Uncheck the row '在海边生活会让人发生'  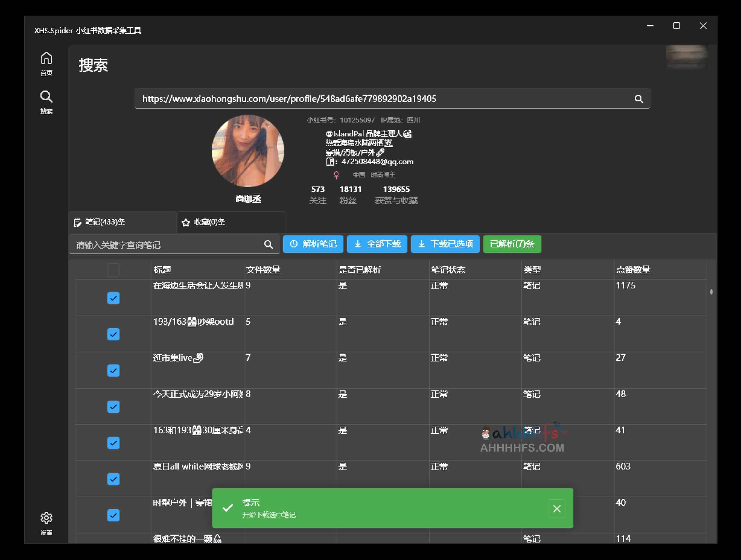113,298
